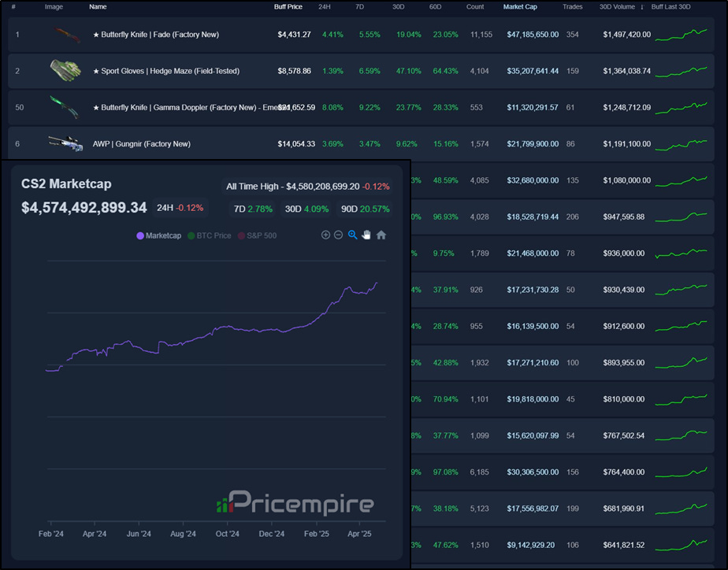The height and width of the screenshot is (570, 728).
Task: Click the 24H -0.12% change badge
Action: tap(180, 208)
